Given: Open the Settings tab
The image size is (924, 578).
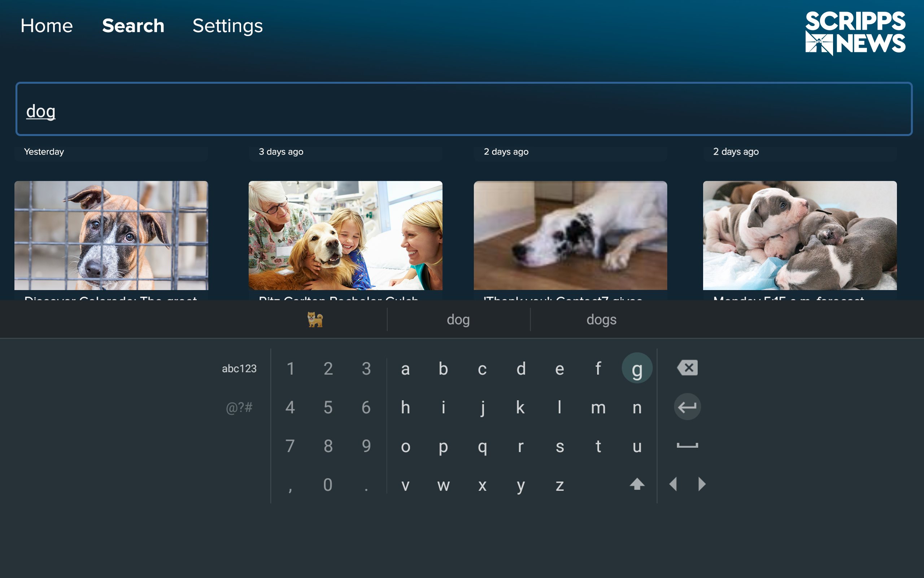Looking at the screenshot, I should (x=227, y=26).
